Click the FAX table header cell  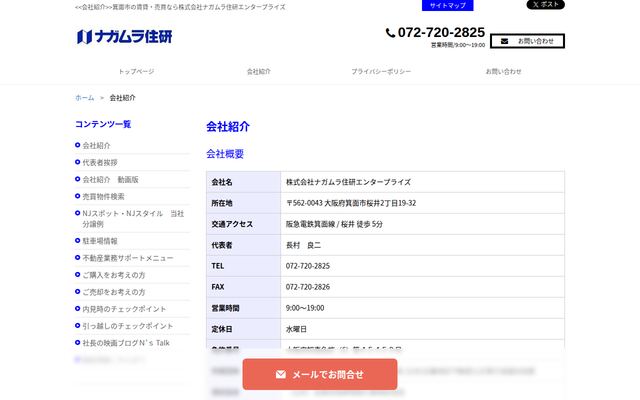pyautogui.click(x=244, y=287)
